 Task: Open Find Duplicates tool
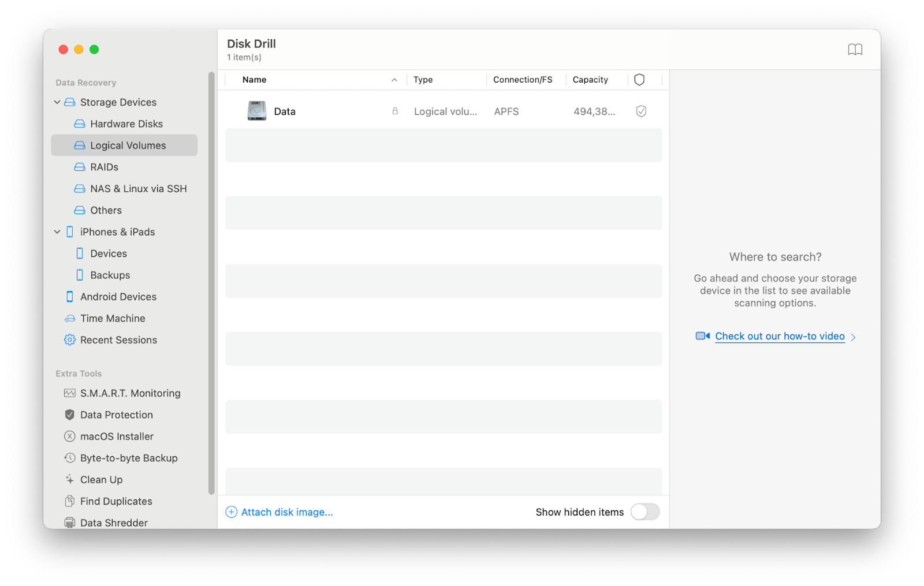point(124,501)
